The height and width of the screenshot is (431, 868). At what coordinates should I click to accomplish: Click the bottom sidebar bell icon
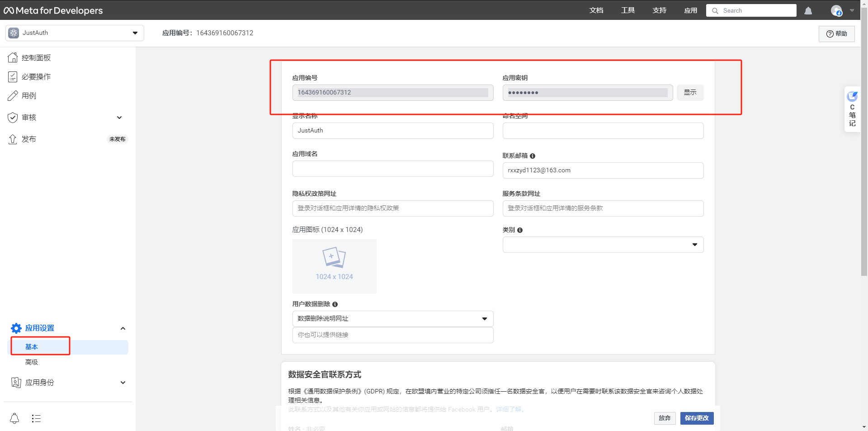[14, 418]
